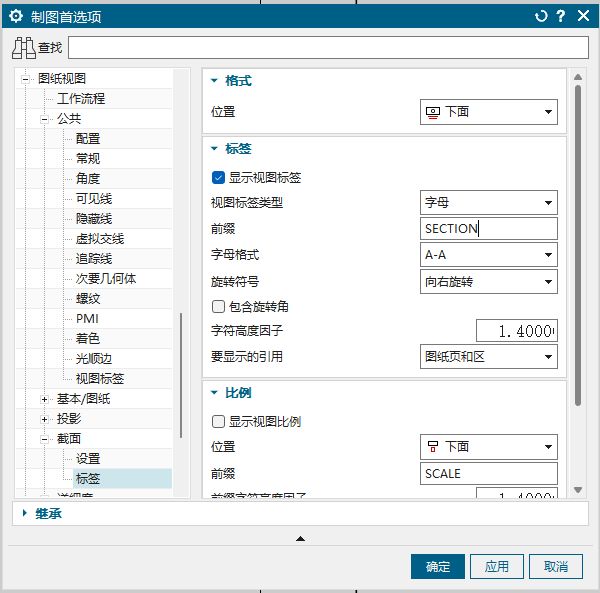Select 光顺边 tree item
This screenshot has height=593, width=600.
click(94, 358)
